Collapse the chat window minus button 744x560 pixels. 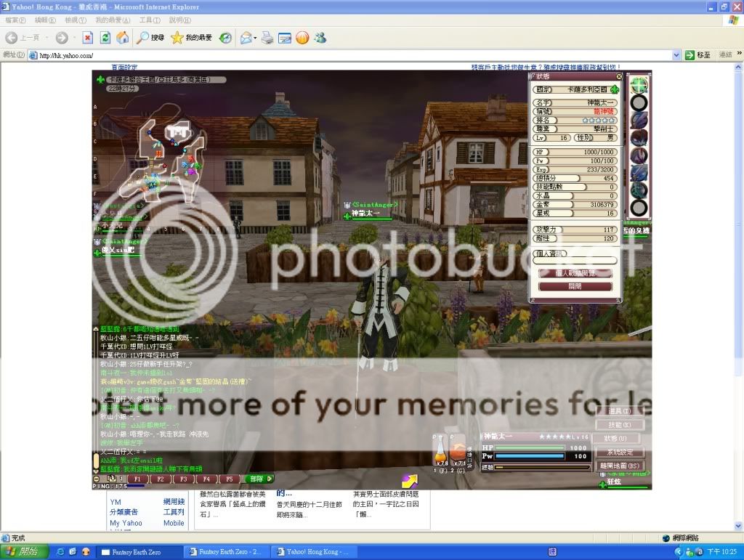[96, 479]
